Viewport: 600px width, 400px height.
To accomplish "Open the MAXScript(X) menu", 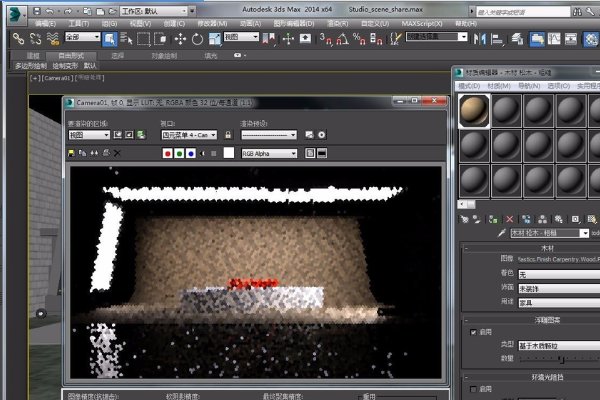I will coord(422,24).
